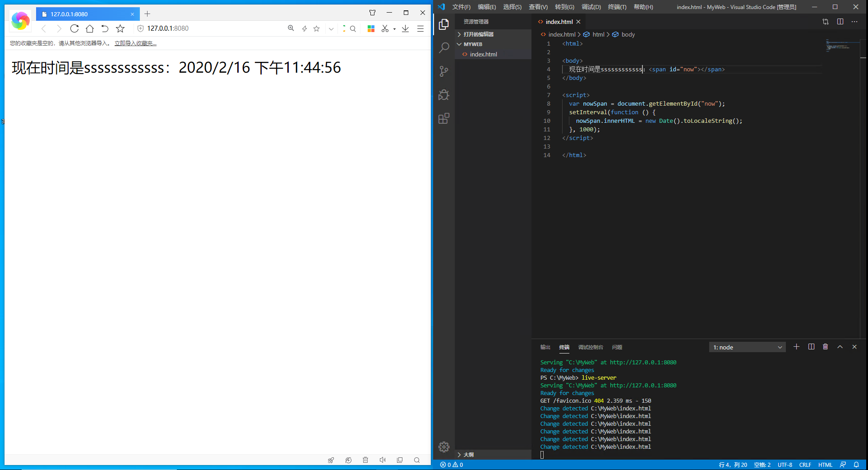Open the Source Control view
This screenshot has width=868, height=470.
point(444,71)
